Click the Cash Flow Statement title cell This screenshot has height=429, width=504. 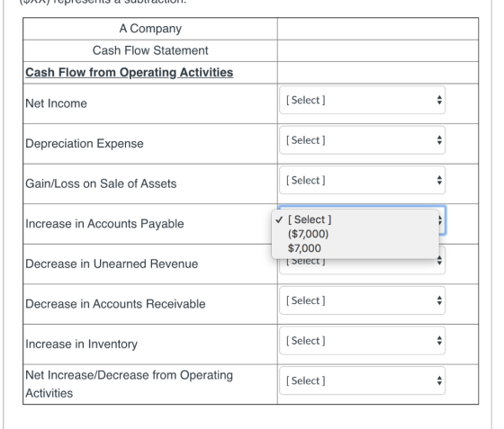(x=150, y=50)
